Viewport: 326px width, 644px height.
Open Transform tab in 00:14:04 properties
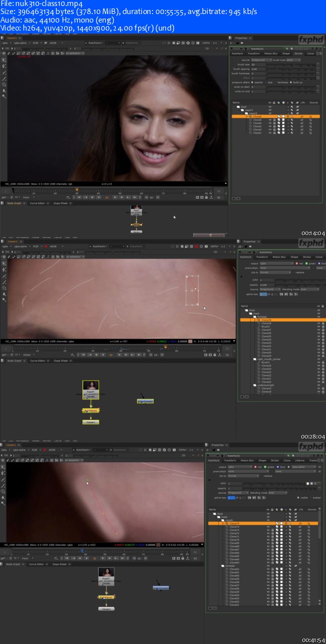253,54
